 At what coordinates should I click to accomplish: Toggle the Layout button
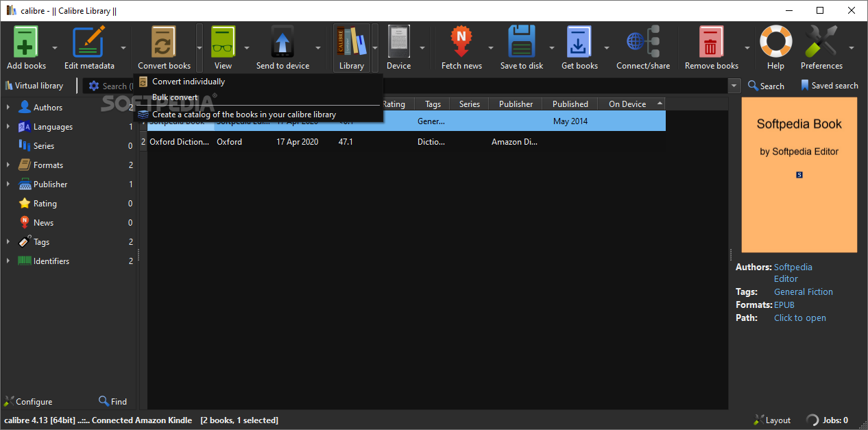tap(771, 420)
